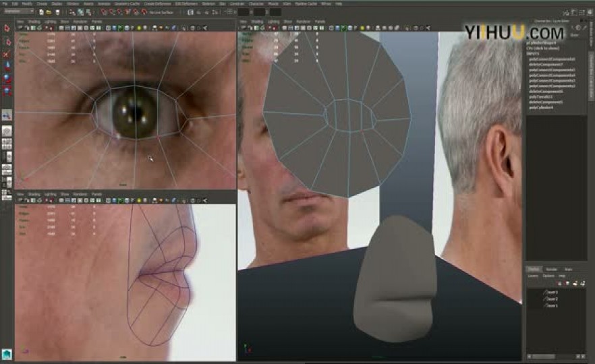The image size is (595, 364).
Task: Toggle Snap to points magnet icon
Action: click(120, 12)
